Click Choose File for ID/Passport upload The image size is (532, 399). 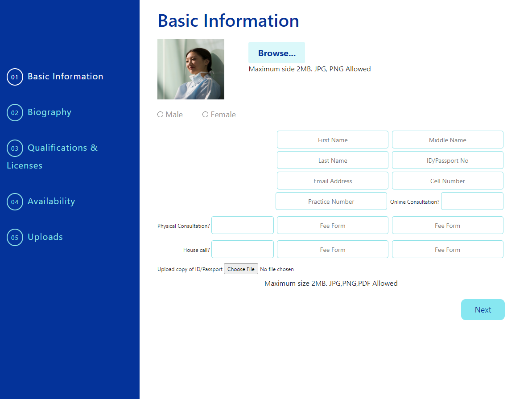241,269
